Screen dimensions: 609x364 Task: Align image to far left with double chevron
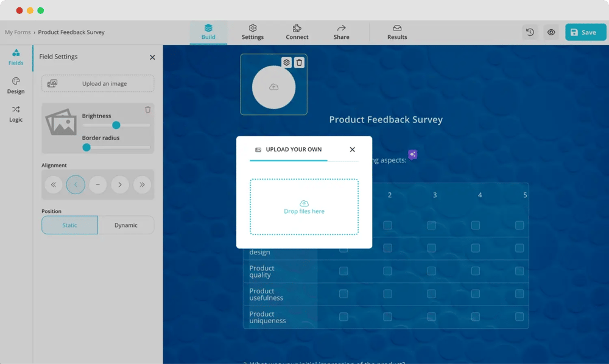click(x=54, y=184)
